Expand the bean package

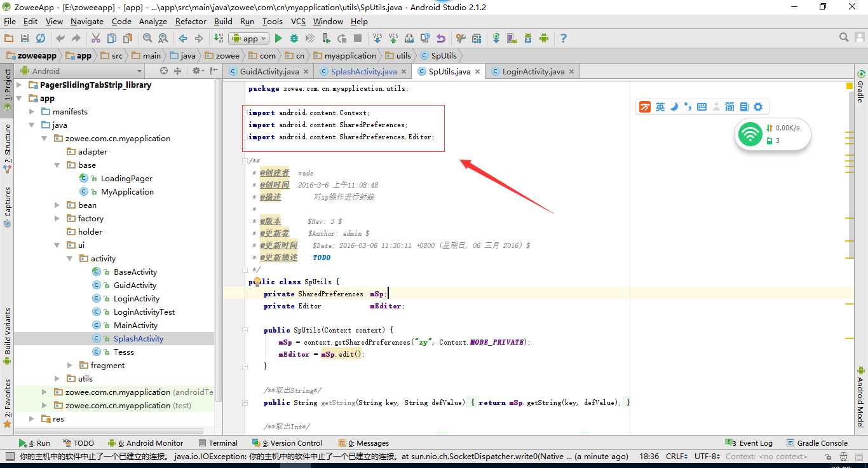click(57, 205)
